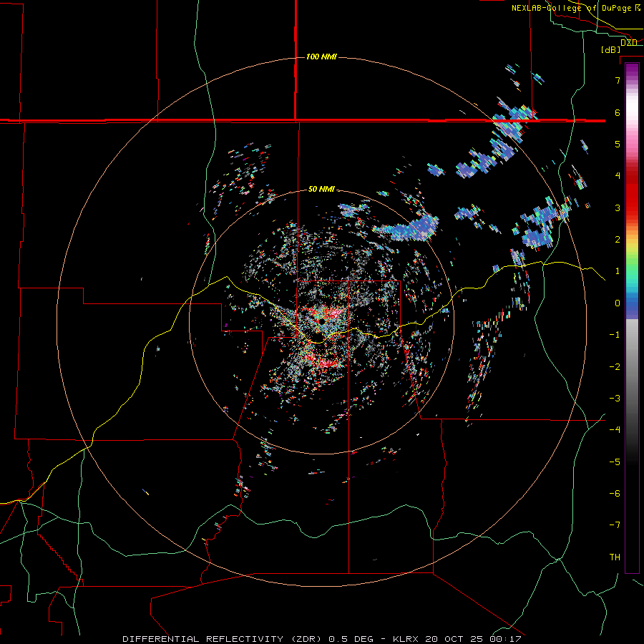This screenshot has width=644, height=644.
Task: Click the 'TH' label on color scale
Action: pos(615,557)
